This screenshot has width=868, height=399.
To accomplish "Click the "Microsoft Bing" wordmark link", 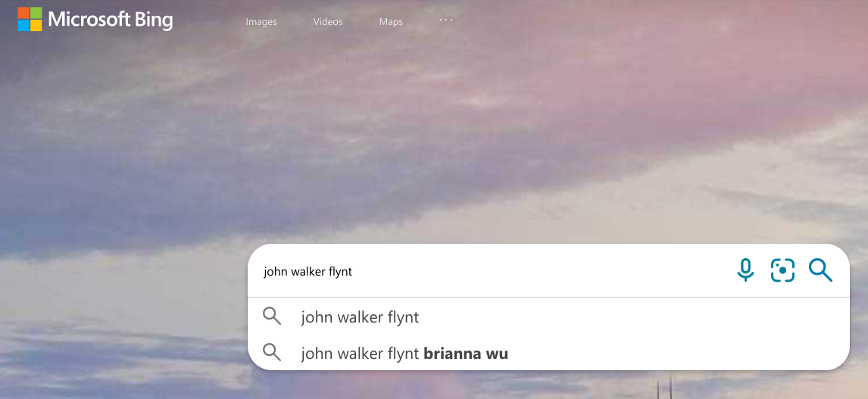I will click(95, 20).
